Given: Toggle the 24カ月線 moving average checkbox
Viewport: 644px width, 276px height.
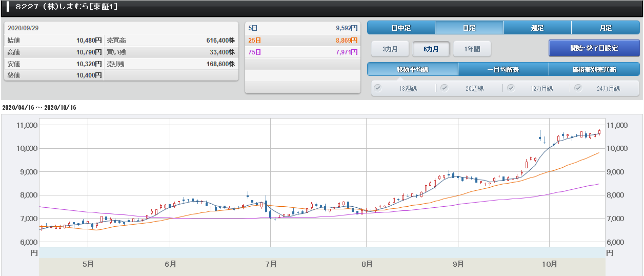Looking at the screenshot, I should (x=578, y=88).
